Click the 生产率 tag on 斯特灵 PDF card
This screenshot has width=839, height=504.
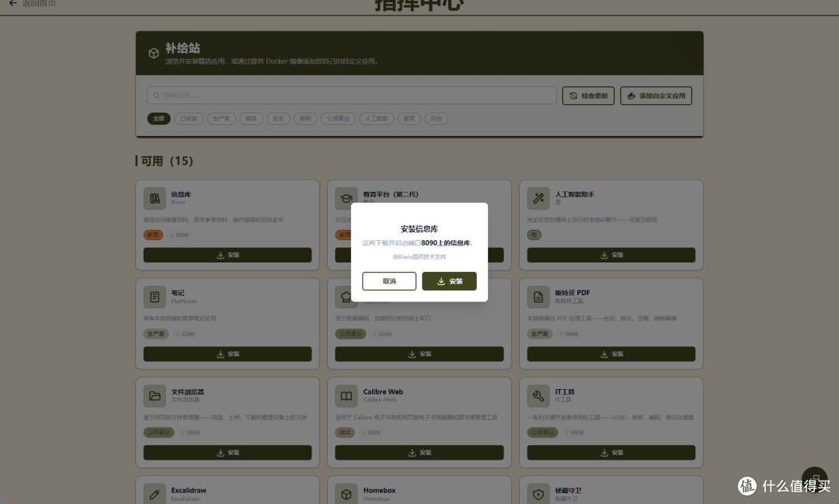(539, 334)
